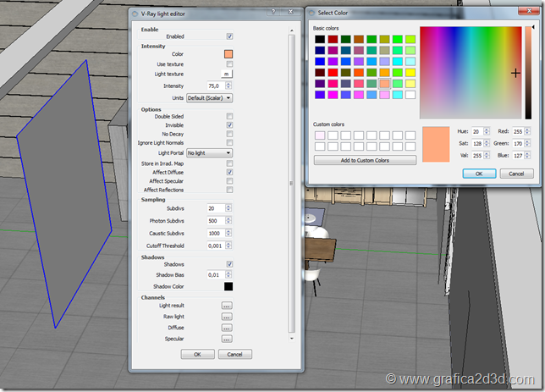Screen dimensions: 545x392
Task: Click in the hue-saturation color field
Action: point(471,73)
